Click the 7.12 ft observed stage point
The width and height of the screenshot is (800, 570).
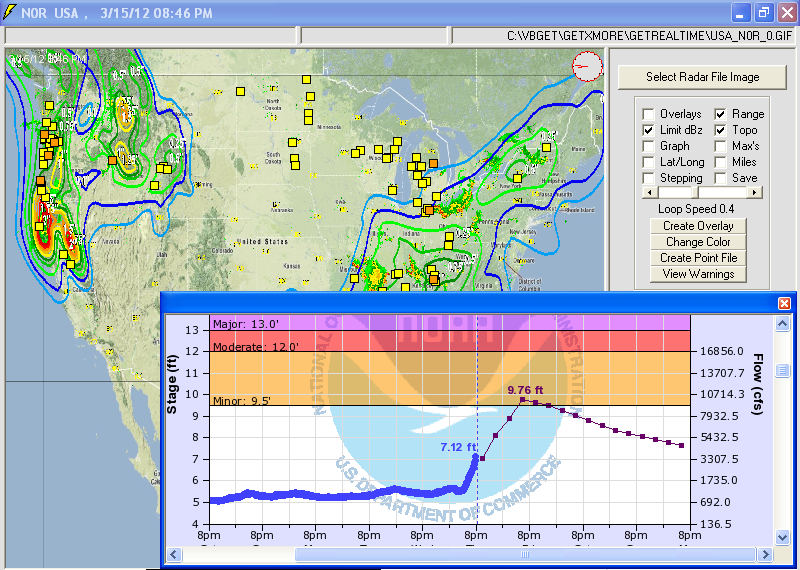476,458
